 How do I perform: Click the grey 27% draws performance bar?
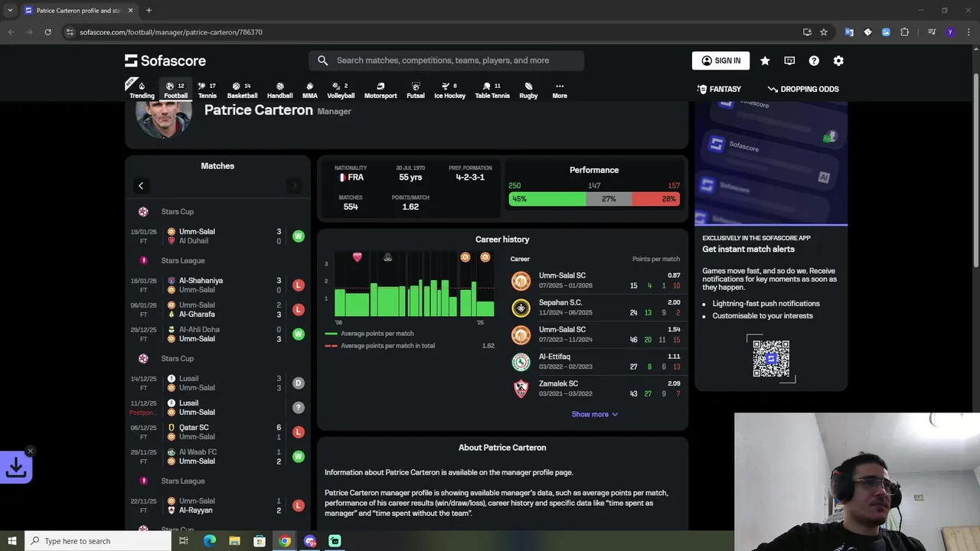609,199
